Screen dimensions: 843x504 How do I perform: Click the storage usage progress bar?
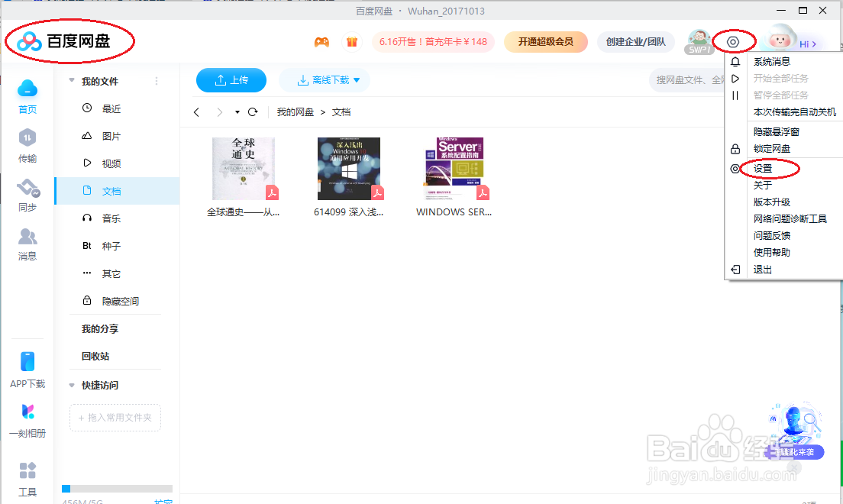coord(117,489)
